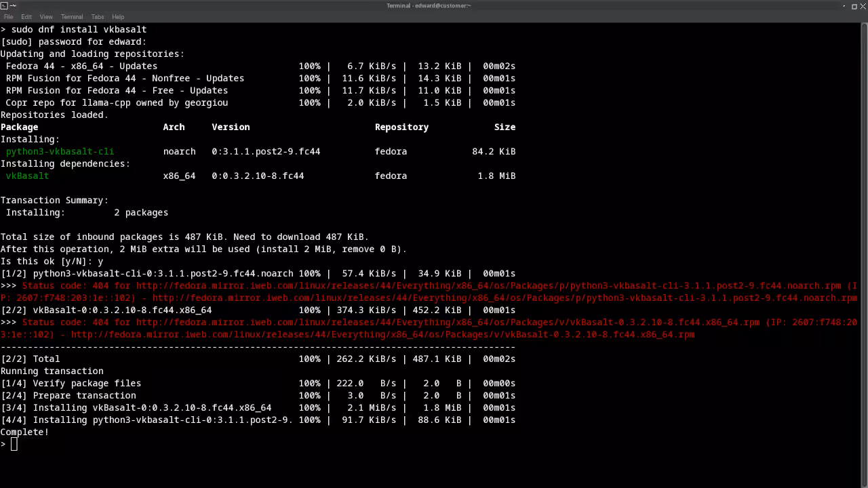The width and height of the screenshot is (868, 488).
Task: Click the 'Package' column header
Action: [19, 127]
